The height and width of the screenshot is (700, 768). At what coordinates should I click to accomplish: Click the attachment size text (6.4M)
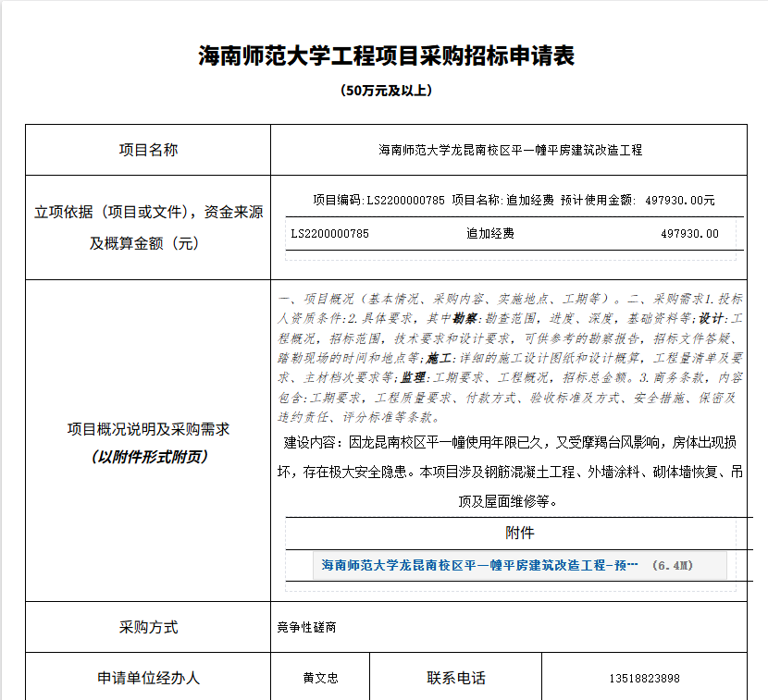pyautogui.click(x=673, y=565)
